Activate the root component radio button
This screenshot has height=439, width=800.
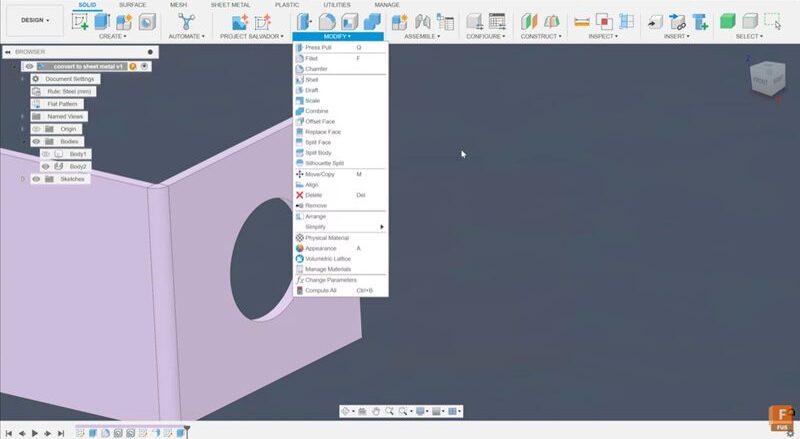point(144,66)
